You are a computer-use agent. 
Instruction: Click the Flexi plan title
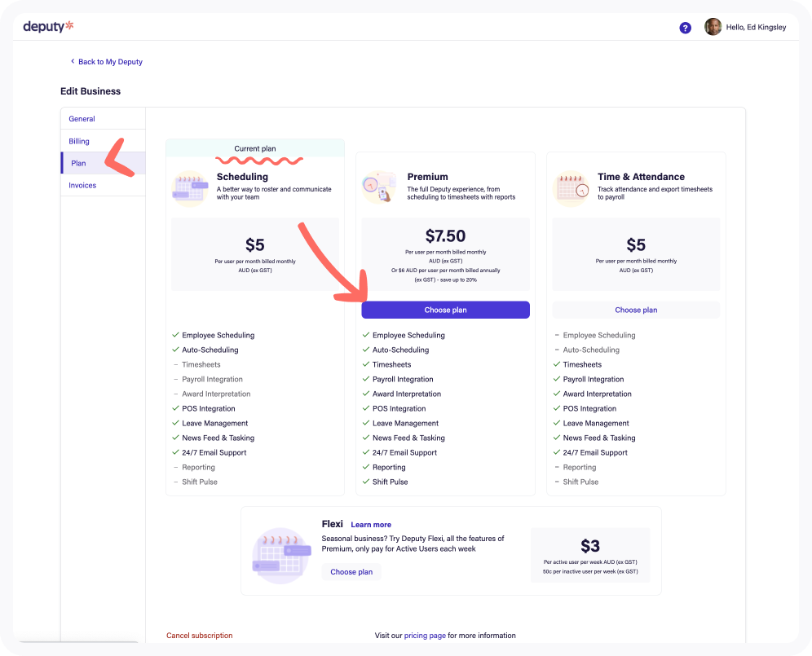point(332,524)
